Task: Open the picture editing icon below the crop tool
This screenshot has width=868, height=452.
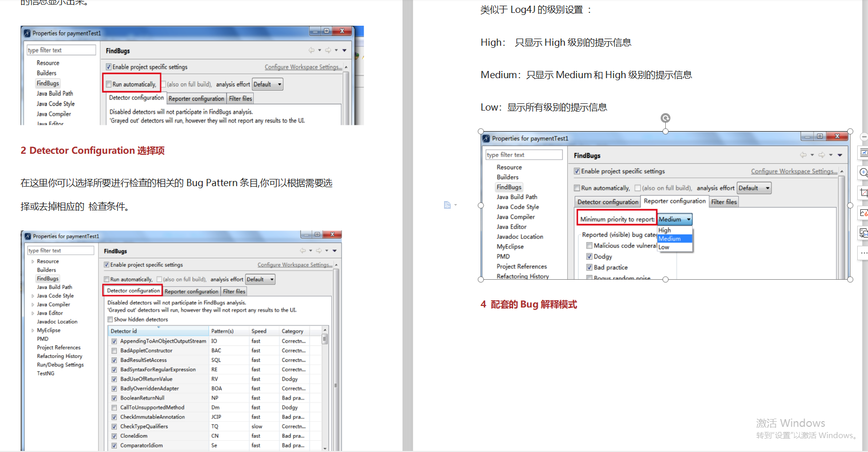Action: [x=864, y=213]
